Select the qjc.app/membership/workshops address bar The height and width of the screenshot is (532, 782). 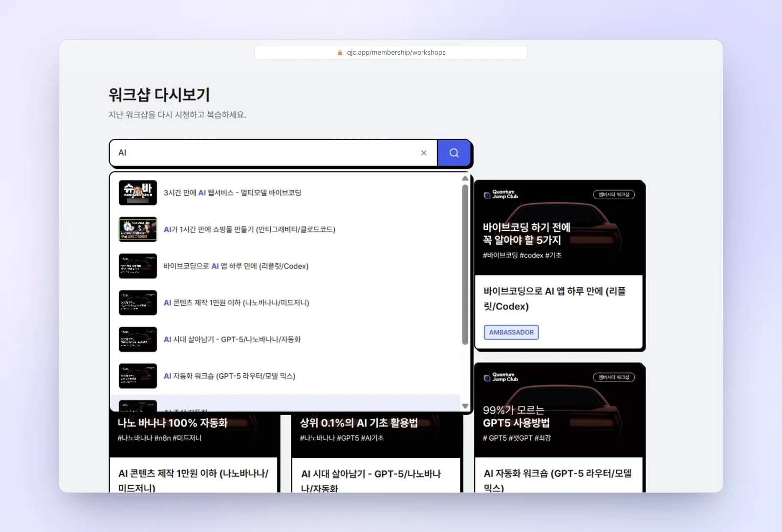391,52
